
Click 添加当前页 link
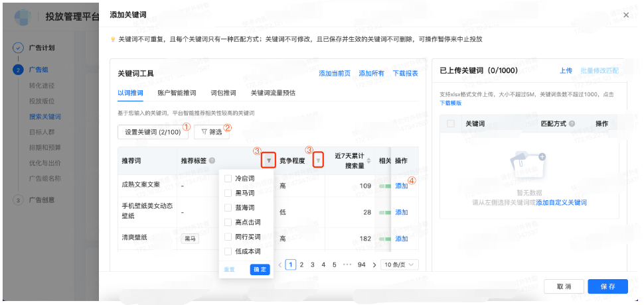335,74
